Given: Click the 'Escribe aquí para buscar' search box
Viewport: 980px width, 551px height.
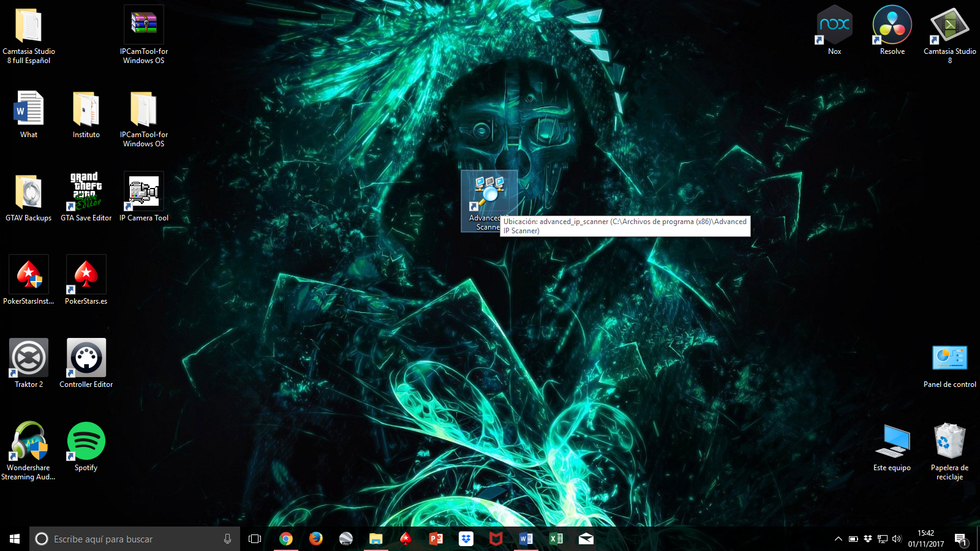Looking at the screenshot, I should (135, 539).
